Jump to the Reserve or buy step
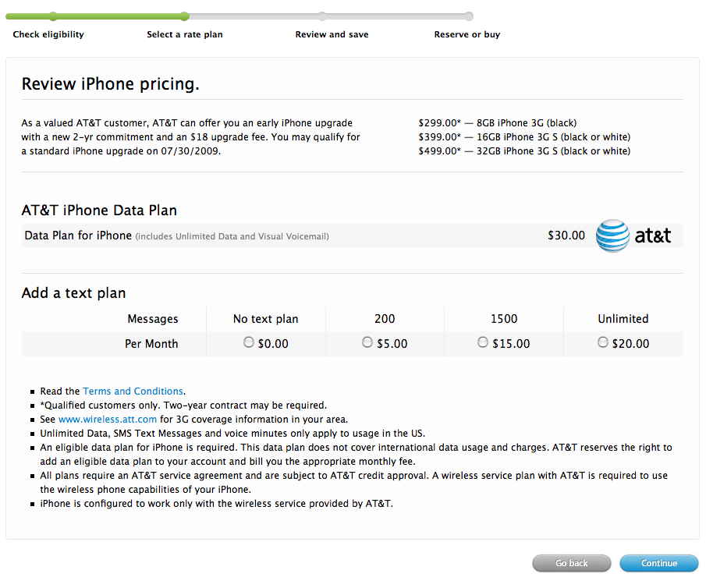The width and height of the screenshot is (706, 588). tap(467, 34)
